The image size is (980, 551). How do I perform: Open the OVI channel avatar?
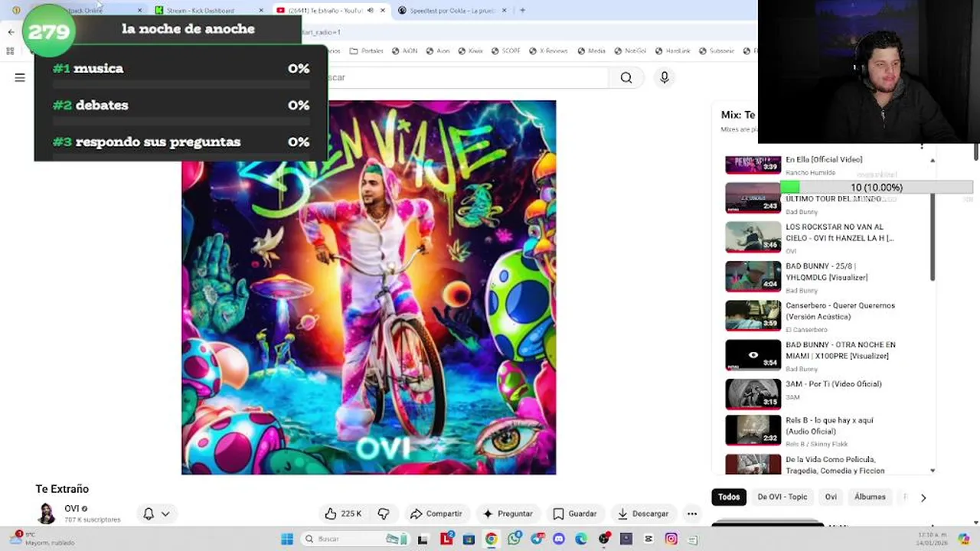point(47,514)
